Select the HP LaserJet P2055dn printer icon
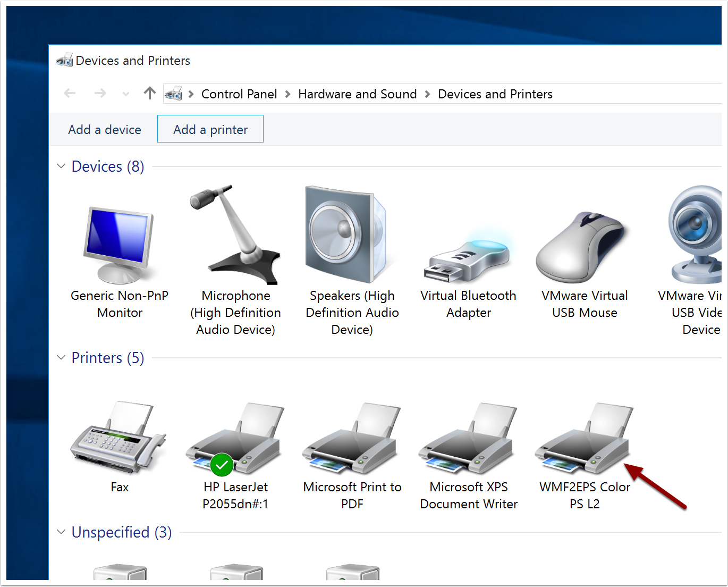728x587 pixels. click(235, 438)
